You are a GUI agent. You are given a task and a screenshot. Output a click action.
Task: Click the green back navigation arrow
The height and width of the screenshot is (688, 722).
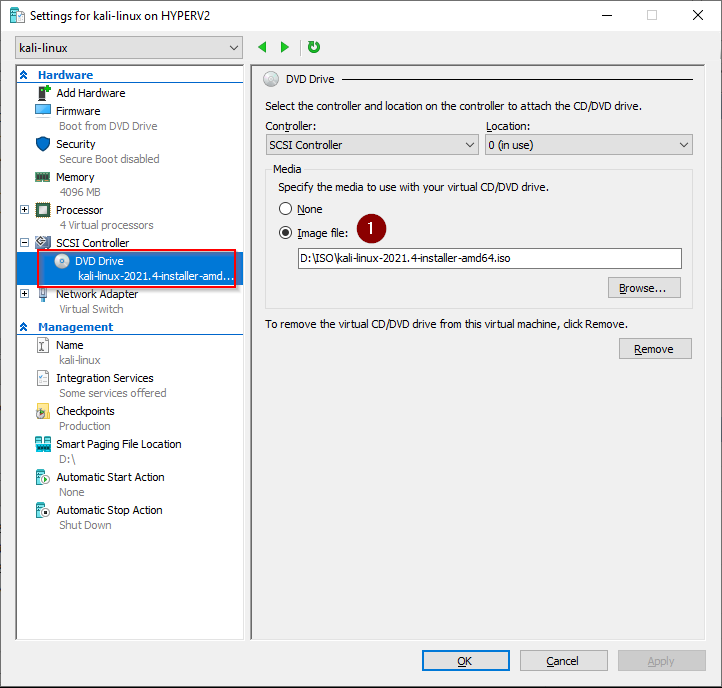(263, 47)
